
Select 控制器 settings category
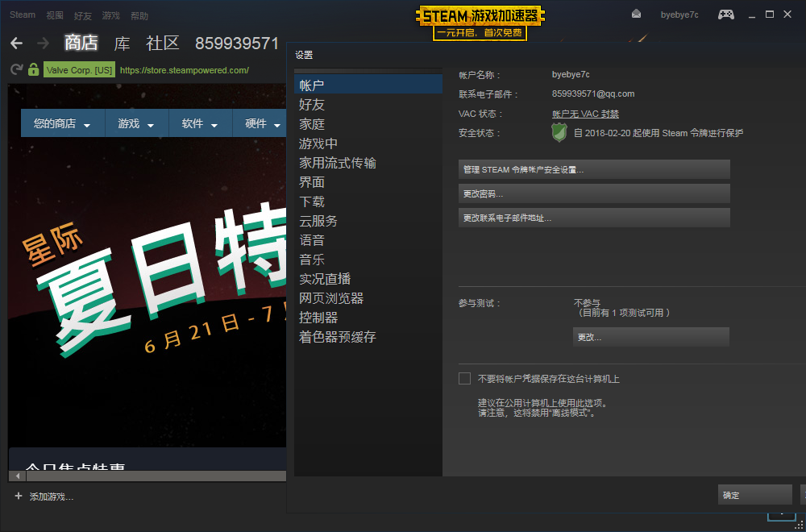coord(368,318)
